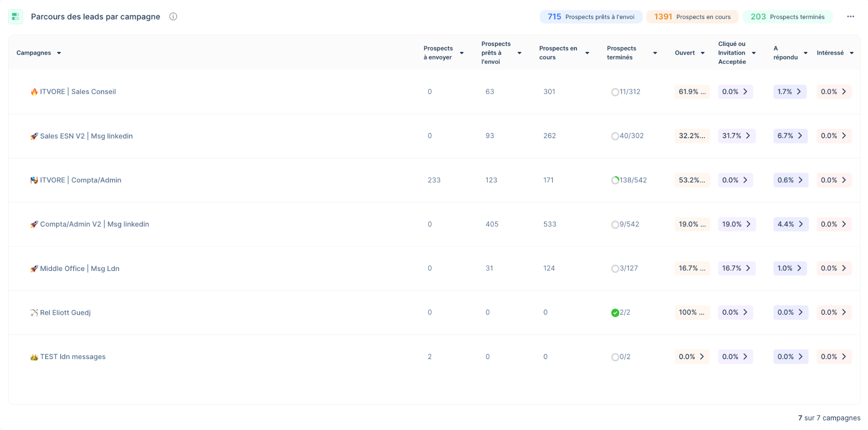Viewport: 868px width, 430px height.
Task: Open 16.7% clicked stat for Middle Office
Action: coord(736,268)
